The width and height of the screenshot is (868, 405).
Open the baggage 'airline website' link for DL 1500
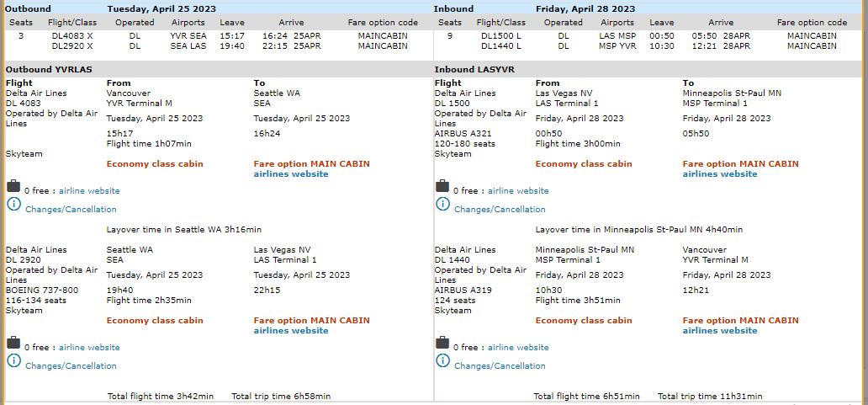(518, 191)
